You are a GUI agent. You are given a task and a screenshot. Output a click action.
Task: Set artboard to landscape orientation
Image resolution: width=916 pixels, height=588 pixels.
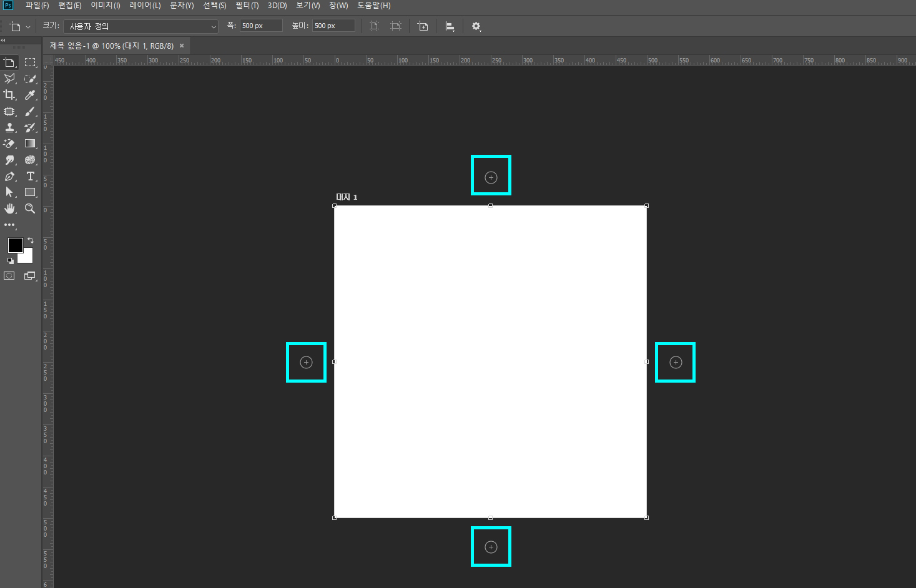(396, 26)
